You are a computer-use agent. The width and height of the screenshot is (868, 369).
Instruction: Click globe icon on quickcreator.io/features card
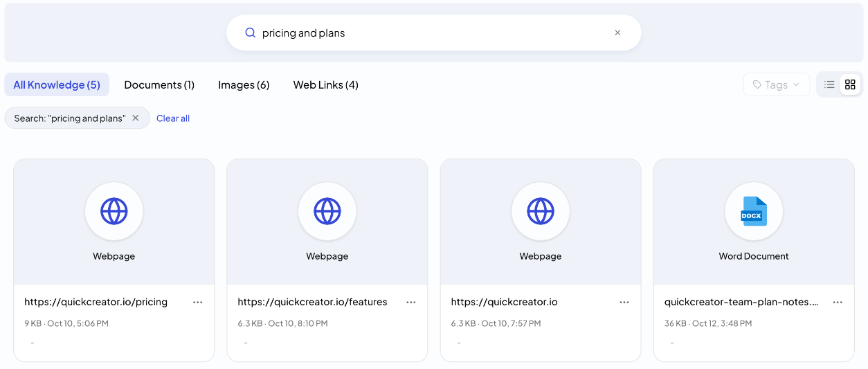point(327,211)
